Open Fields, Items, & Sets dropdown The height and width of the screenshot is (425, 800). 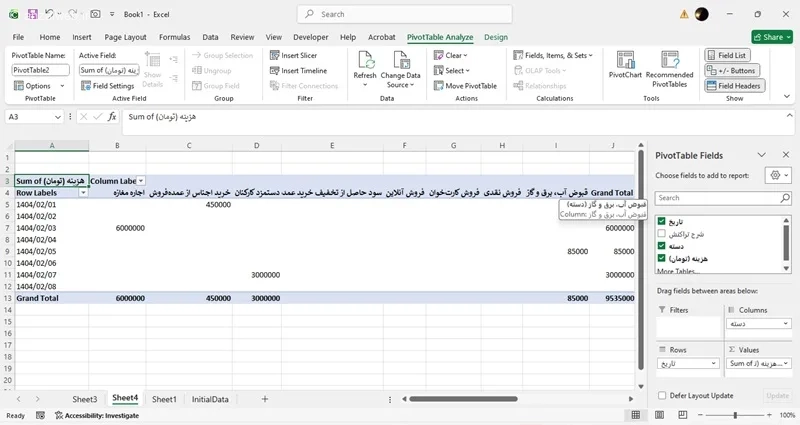pyautogui.click(x=553, y=55)
